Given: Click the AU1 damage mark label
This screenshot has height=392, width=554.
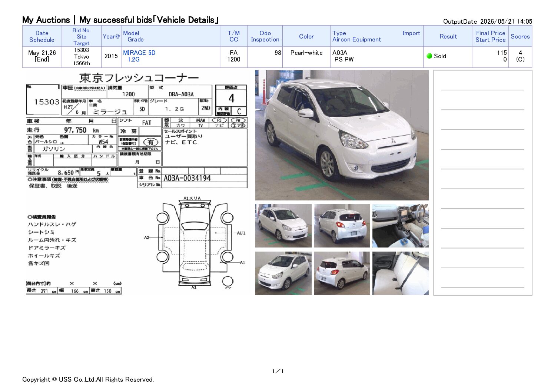Looking at the screenshot, I should (241, 233).
